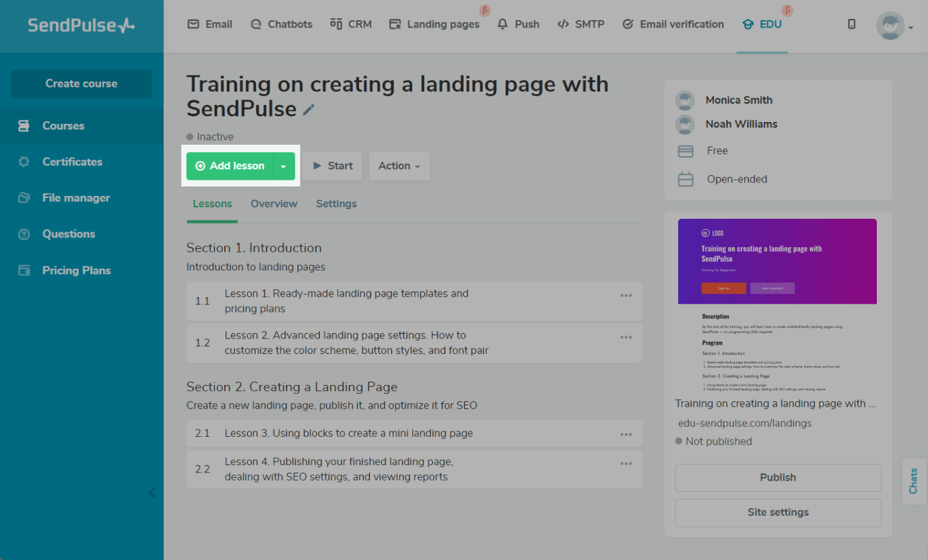Click the Create course button
928x560 pixels.
tap(81, 84)
